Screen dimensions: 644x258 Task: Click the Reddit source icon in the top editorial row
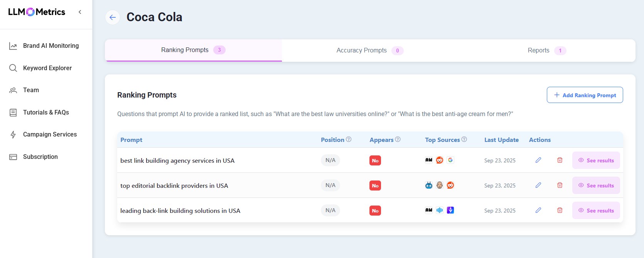point(450,185)
